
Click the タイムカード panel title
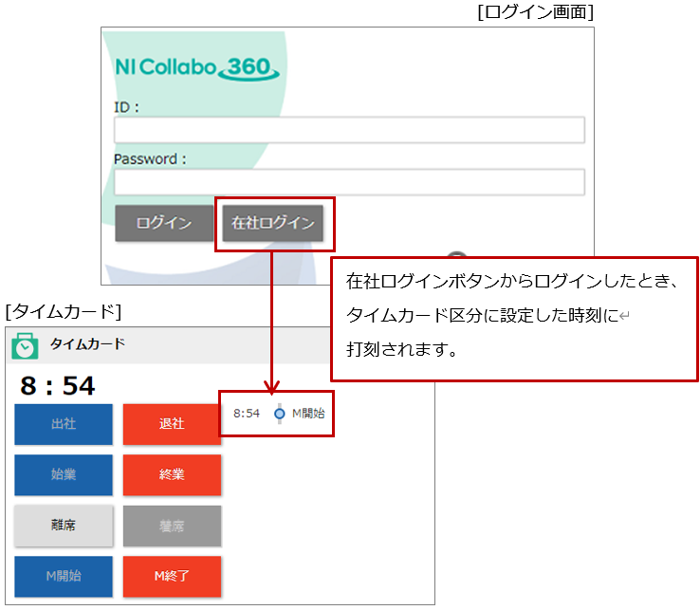click(x=87, y=343)
